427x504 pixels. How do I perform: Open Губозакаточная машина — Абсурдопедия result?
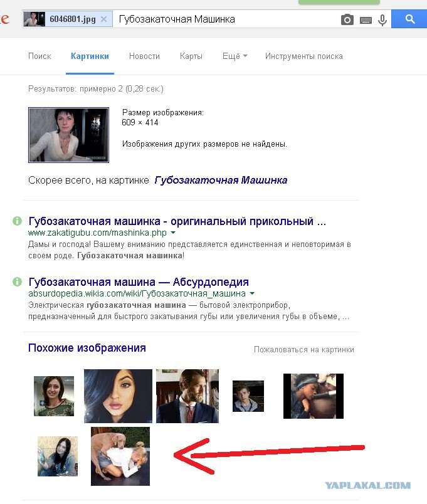click(x=139, y=282)
